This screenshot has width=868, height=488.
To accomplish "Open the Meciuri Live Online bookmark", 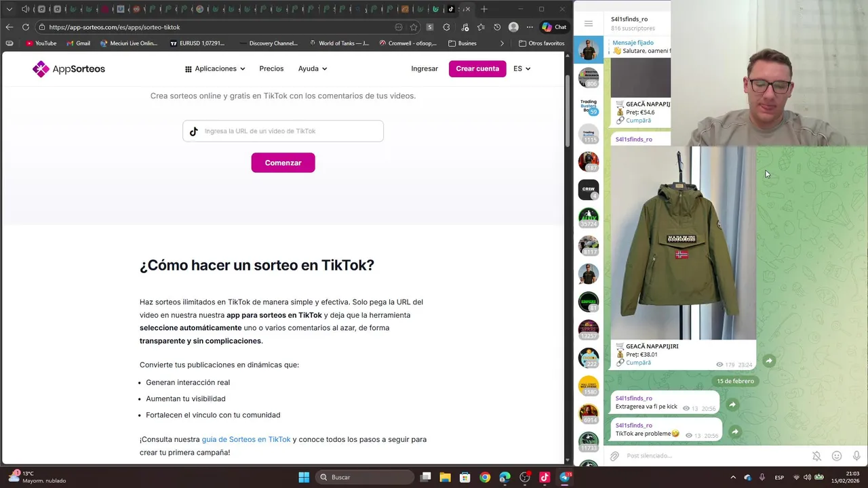I will (129, 43).
